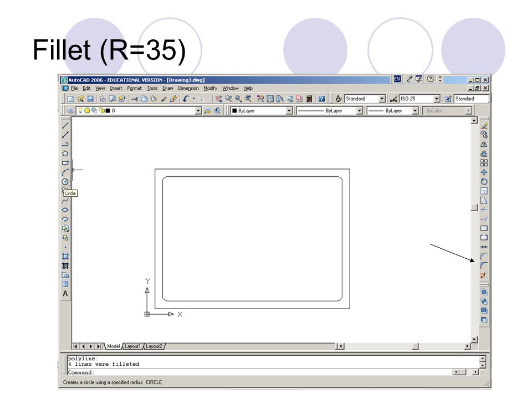Screen dimensions: 532x399
Task: Toggle layer 0 on/off lightbulb
Action: 81,110
